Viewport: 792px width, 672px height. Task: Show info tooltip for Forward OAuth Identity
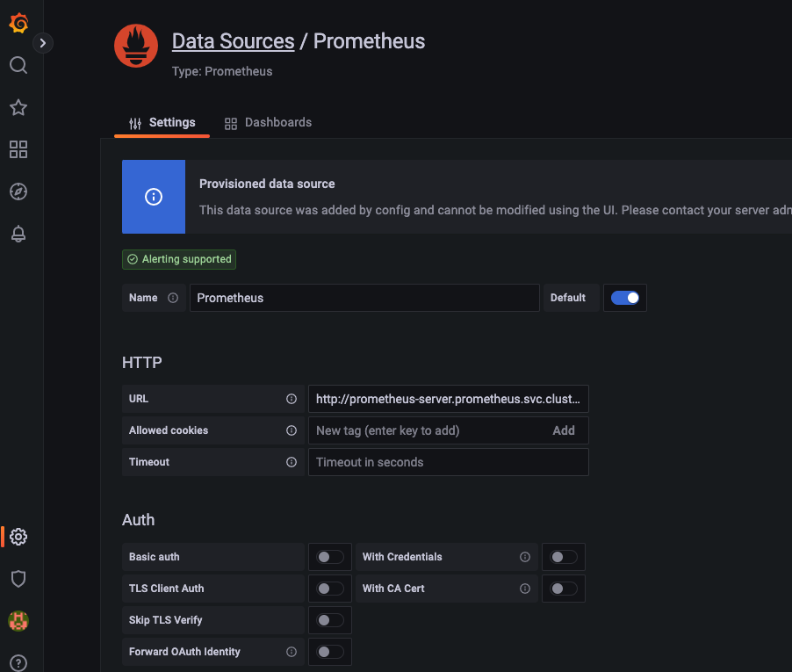292,652
